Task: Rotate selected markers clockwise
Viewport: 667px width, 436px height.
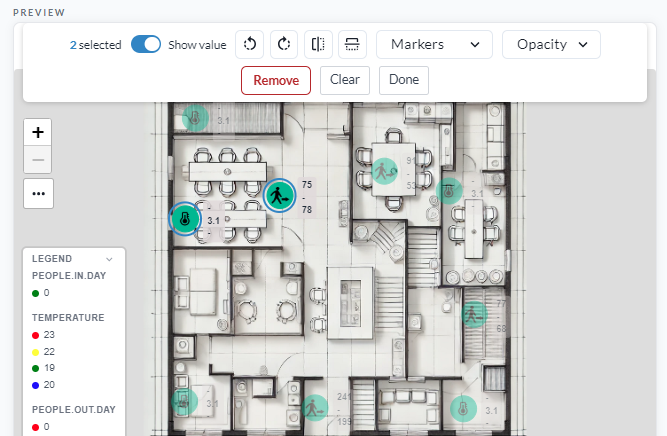Action: point(284,44)
